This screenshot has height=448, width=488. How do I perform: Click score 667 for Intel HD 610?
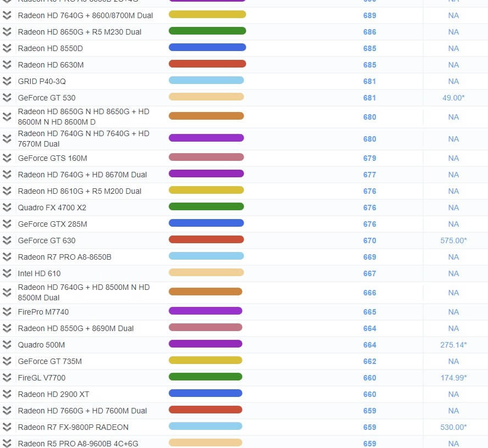click(370, 273)
